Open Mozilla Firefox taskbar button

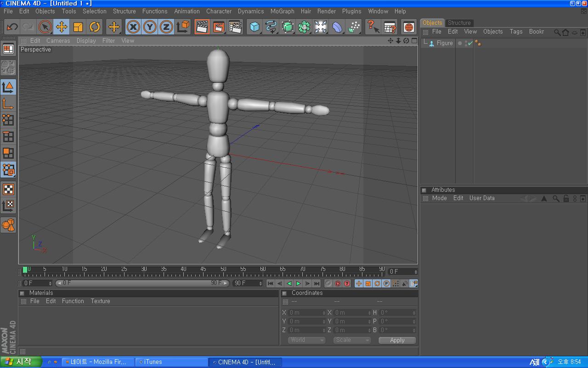coord(98,362)
